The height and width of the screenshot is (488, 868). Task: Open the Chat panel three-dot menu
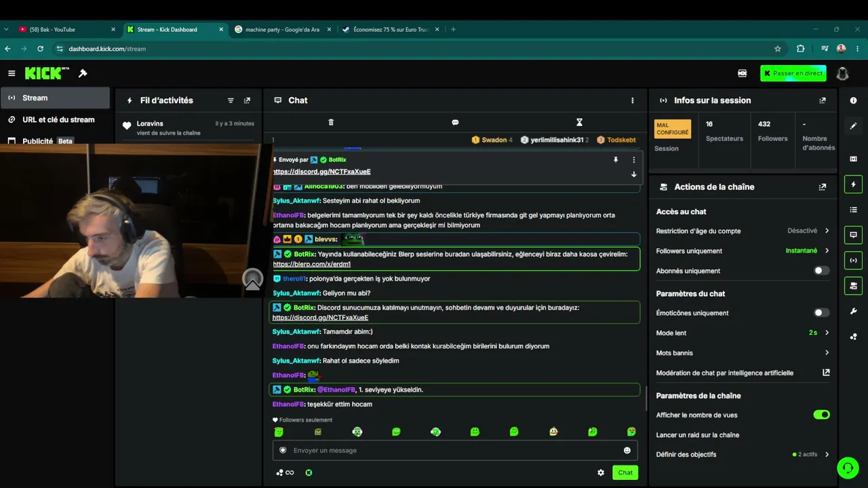[x=633, y=100]
